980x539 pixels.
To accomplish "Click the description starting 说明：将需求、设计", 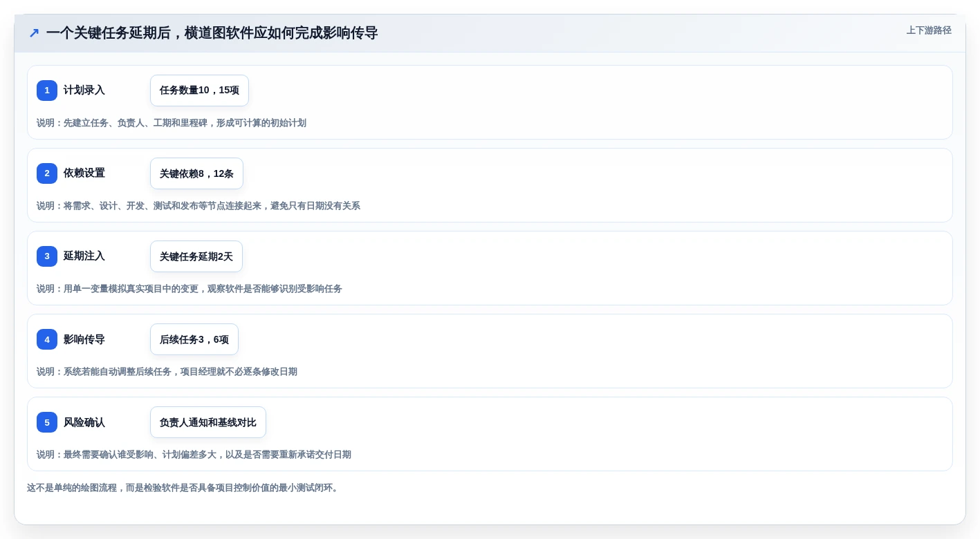I will click(198, 206).
